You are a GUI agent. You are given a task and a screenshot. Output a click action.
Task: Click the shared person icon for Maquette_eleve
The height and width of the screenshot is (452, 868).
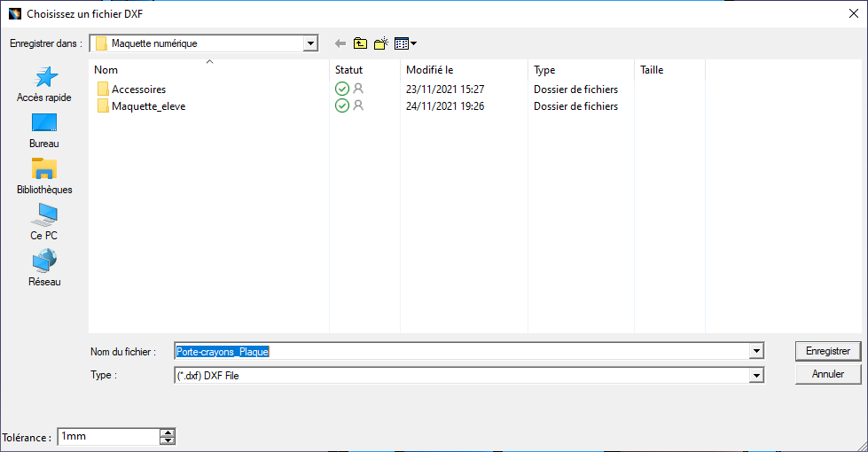(358, 105)
